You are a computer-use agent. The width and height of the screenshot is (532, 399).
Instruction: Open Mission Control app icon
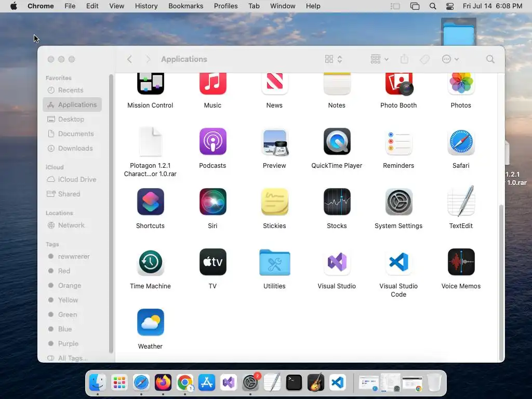click(x=150, y=84)
